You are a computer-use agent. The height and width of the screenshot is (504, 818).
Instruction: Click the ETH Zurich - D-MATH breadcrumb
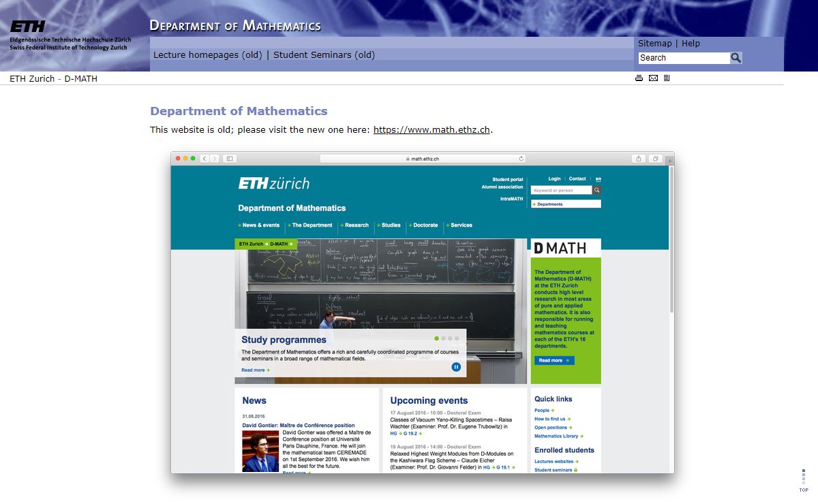click(x=53, y=79)
